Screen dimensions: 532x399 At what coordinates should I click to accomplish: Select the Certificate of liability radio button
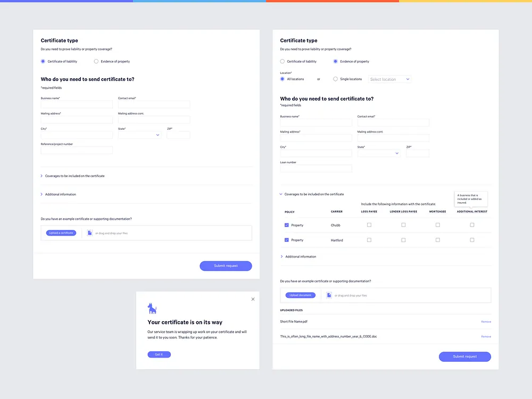tap(43, 61)
